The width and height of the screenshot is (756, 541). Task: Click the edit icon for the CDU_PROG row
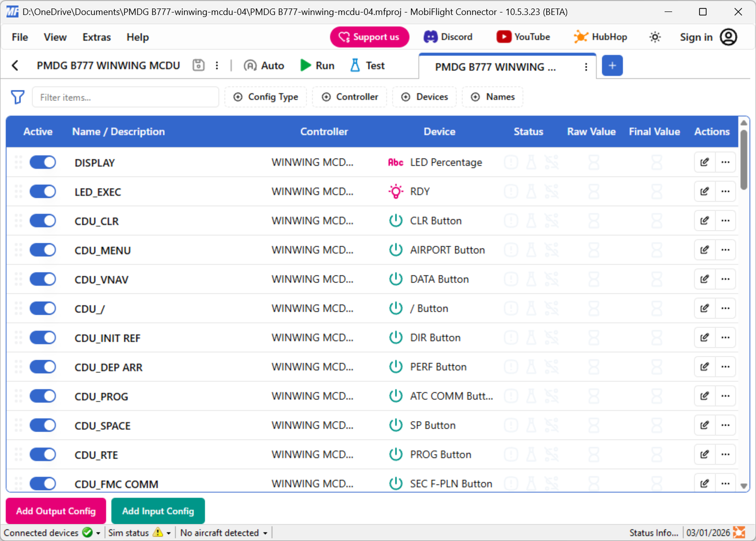tap(705, 396)
